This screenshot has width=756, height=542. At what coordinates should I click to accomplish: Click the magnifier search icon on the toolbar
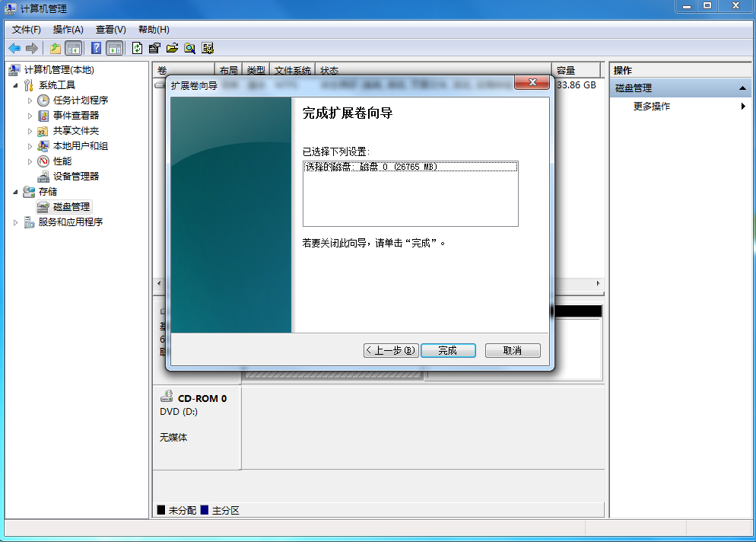coord(189,47)
